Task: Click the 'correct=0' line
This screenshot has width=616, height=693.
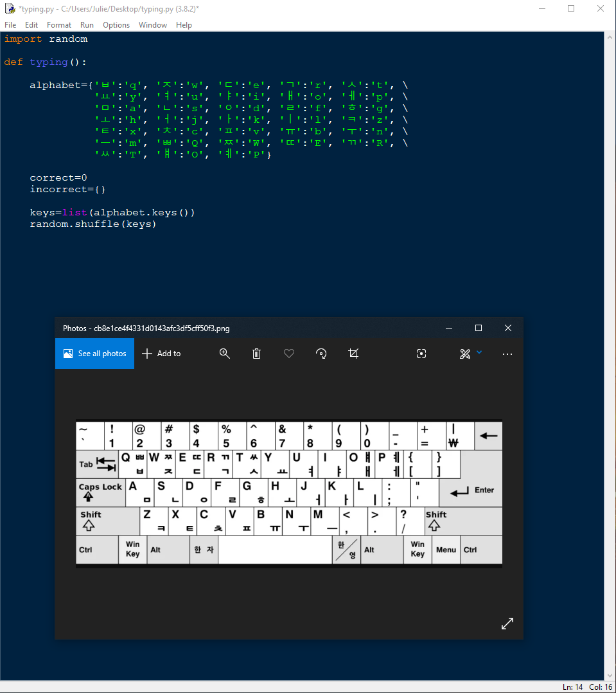Action: [58, 177]
